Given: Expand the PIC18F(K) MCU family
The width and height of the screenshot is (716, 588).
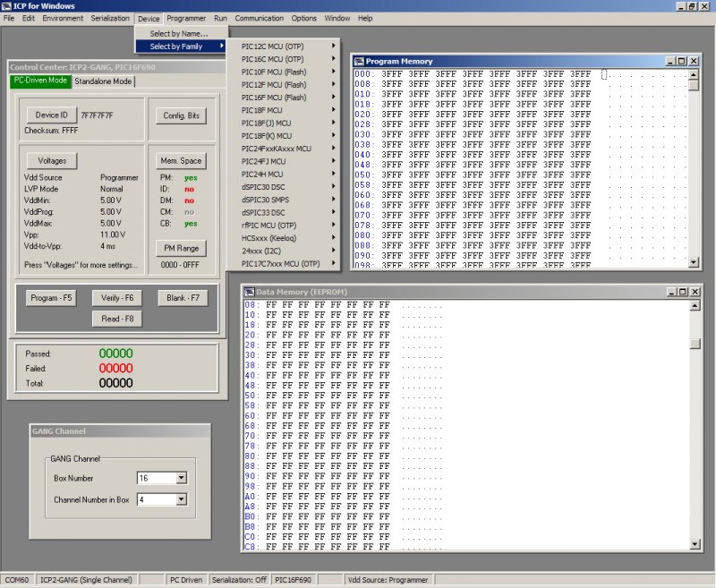Looking at the screenshot, I should click(x=283, y=135).
